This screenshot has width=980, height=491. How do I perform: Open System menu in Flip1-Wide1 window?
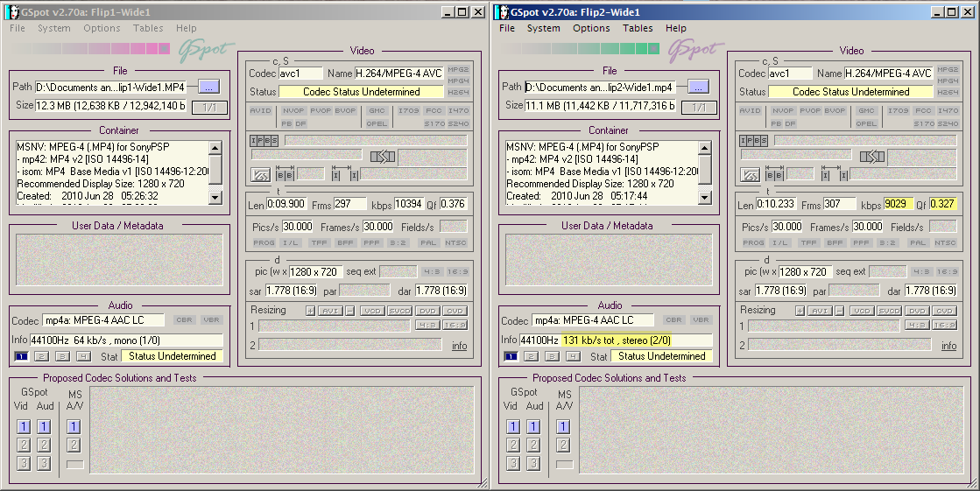(53, 28)
